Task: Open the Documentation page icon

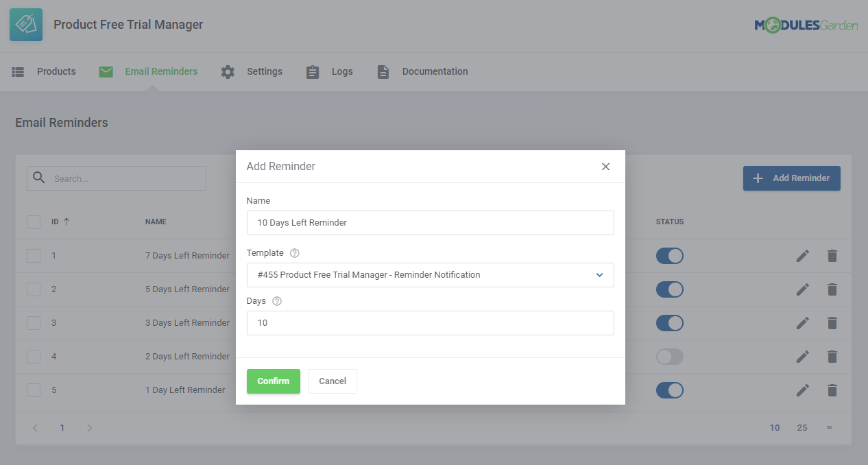Action: tap(383, 71)
